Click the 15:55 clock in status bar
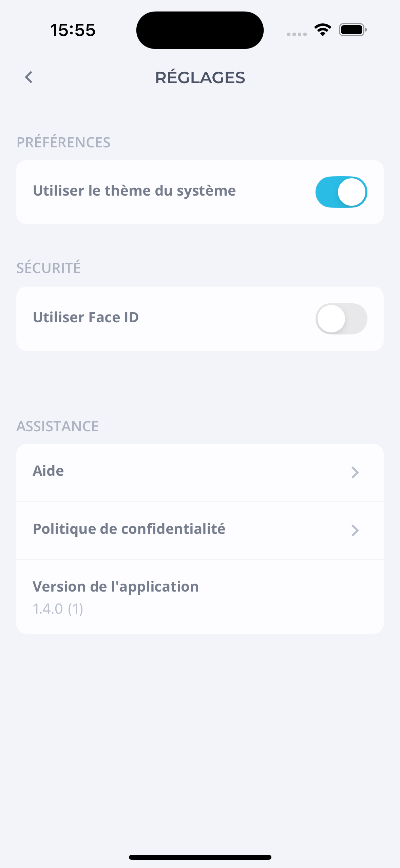 click(x=73, y=30)
